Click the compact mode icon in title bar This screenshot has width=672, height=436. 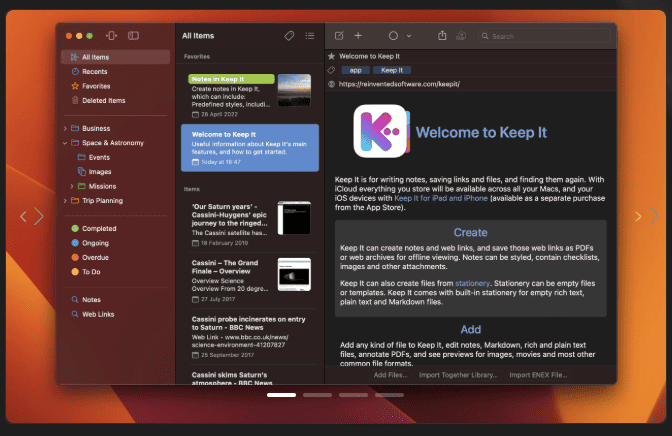click(x=111, y=36)
